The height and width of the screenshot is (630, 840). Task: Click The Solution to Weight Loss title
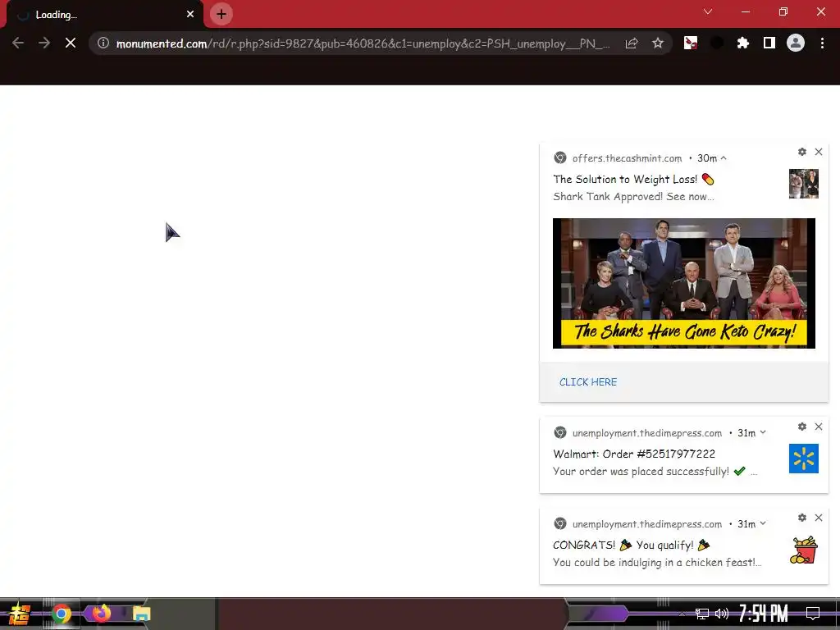pyautogui.click(x=625, y=179)
